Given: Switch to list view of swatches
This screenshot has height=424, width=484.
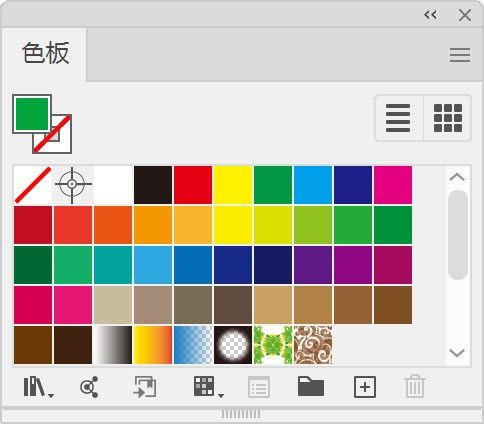Looking at the screenshot, I should click(398, 118).
